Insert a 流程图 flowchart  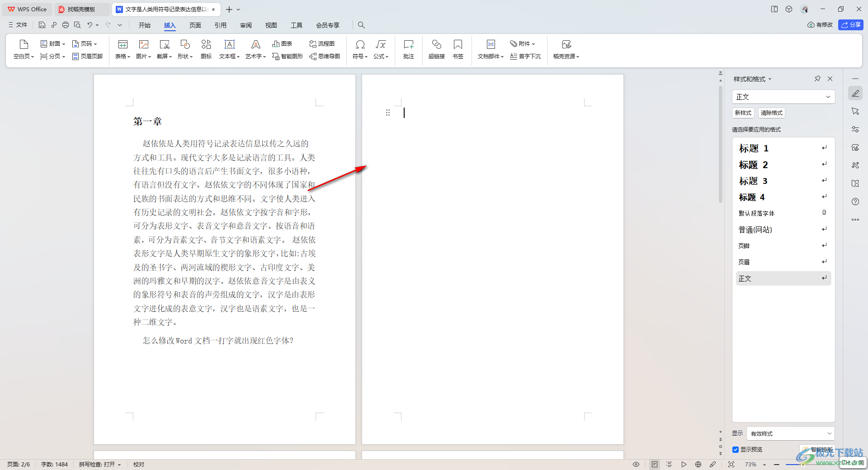(x=322, y=44)
